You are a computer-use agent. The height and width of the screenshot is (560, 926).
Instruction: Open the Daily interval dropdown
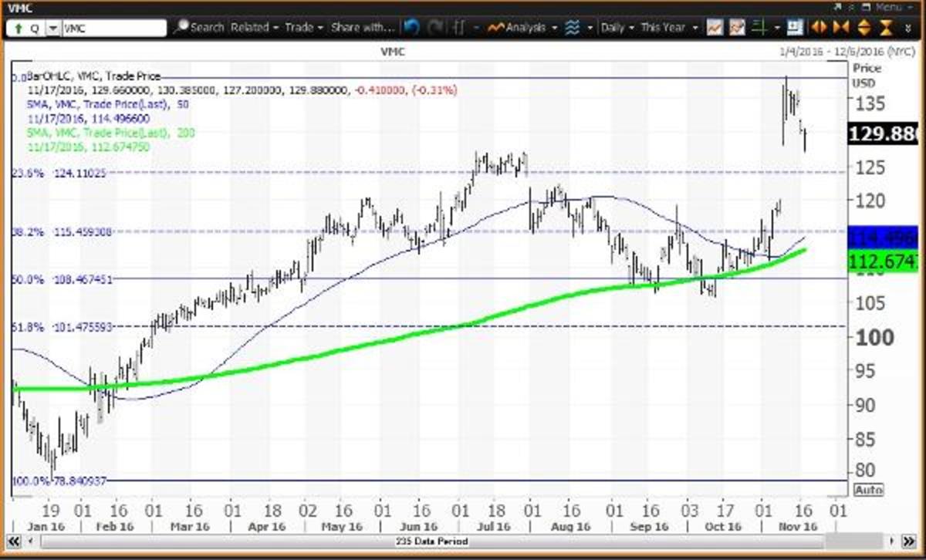[x=617, y=28]
